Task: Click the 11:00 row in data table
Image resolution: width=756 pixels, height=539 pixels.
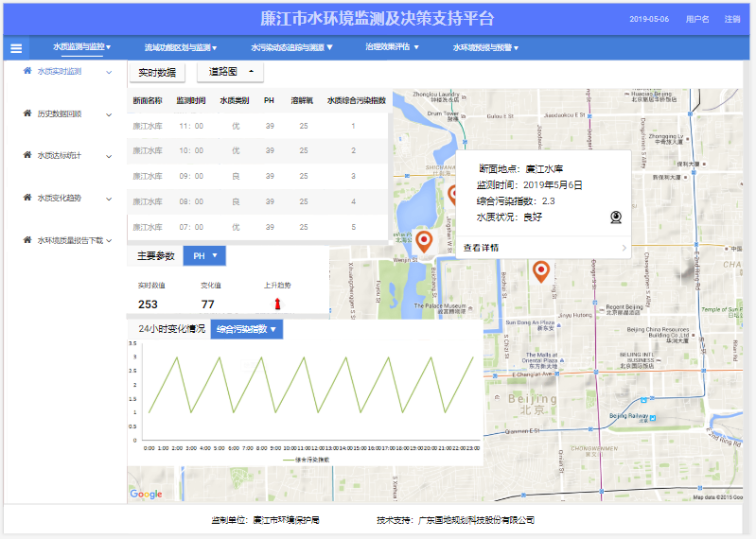Action: coord(257,126)
